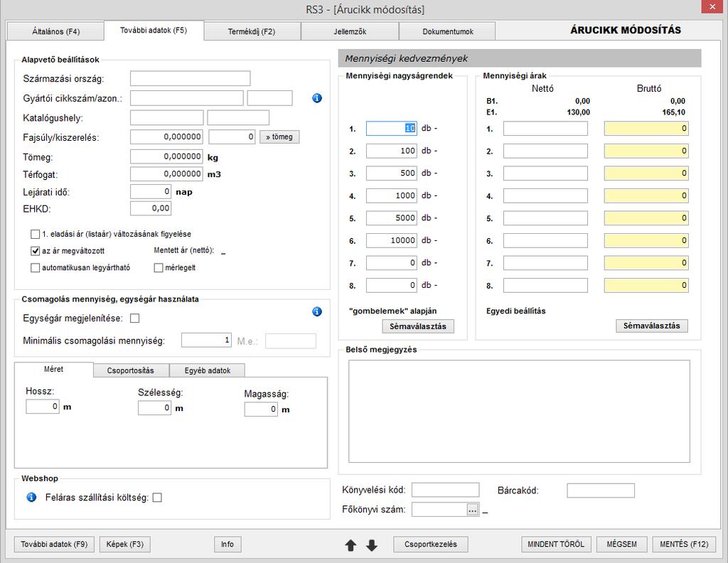The width and height of the screenshot is (728, 563).
Task: Click Származási ország input field
Action: click(191, 78)
